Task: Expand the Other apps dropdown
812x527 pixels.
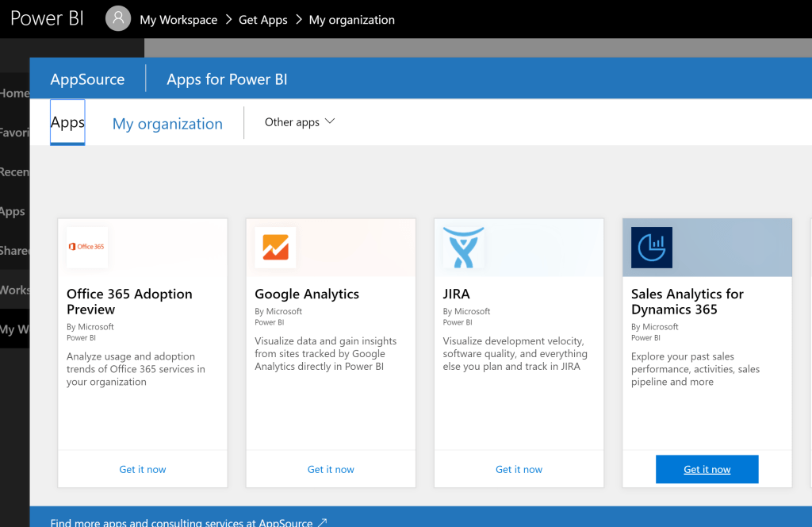Action: coord(300,122)
